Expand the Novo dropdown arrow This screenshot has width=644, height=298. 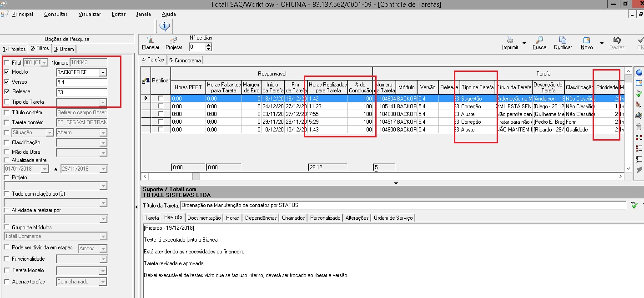tap(602, 44)
